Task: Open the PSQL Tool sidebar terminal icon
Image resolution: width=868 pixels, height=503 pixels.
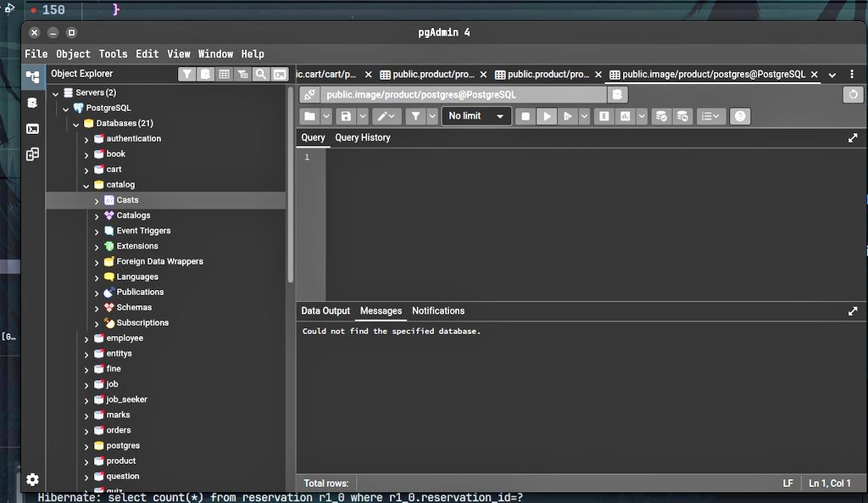Action: pyautogui.click(x=33, y=129)
